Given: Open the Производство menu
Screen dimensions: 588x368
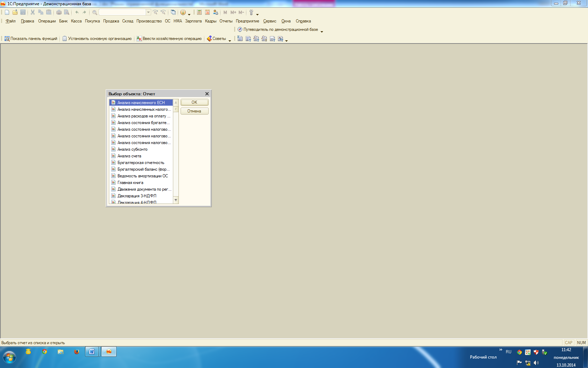Looking at the screenshot, I should (x=149, y=21).
